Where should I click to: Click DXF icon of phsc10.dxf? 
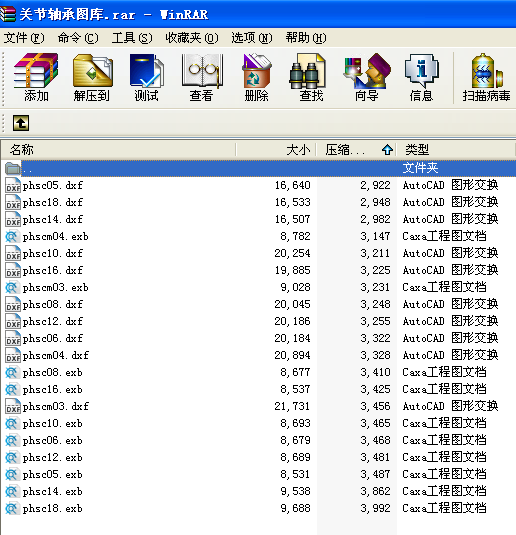(x=13, y=253)
